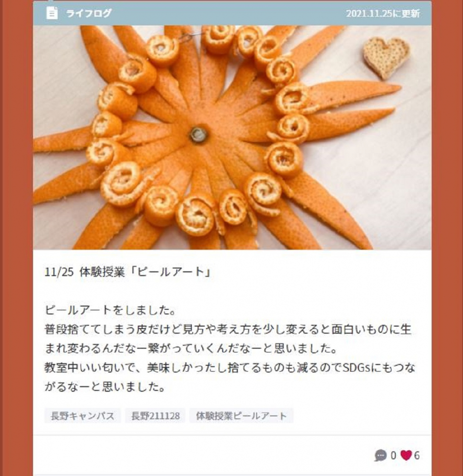Click the metal center of the peel flower

click(197, 135)
